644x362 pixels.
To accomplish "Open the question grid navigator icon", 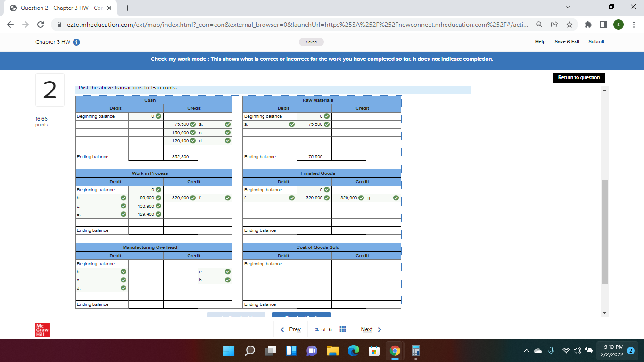I will tap(343, 329).
